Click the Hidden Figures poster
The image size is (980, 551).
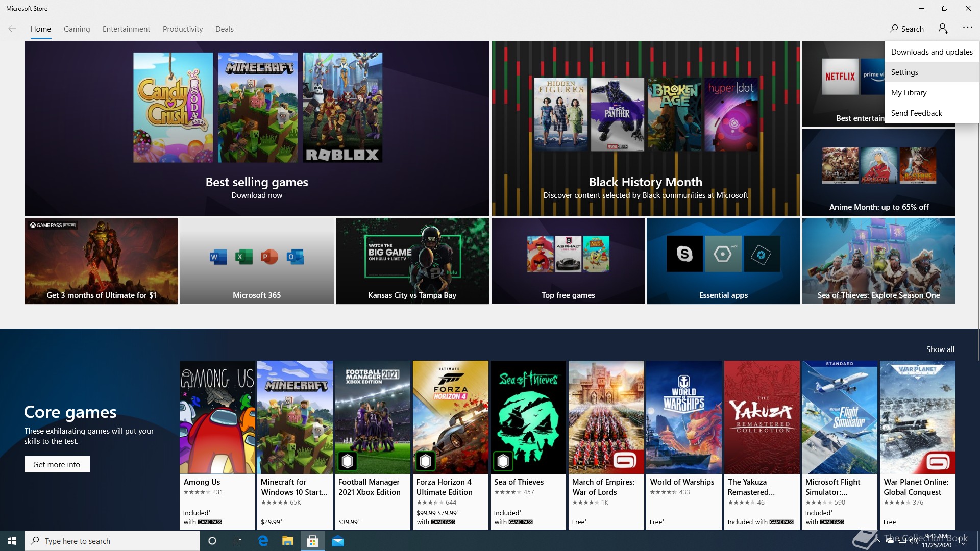561,114
